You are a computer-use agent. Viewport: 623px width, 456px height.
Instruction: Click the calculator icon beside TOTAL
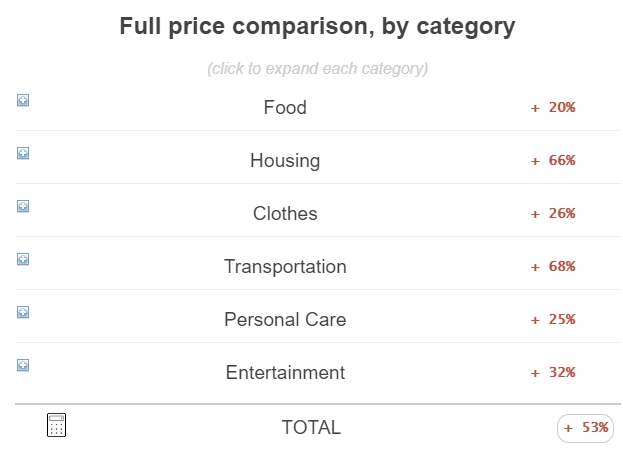[56, 425]
